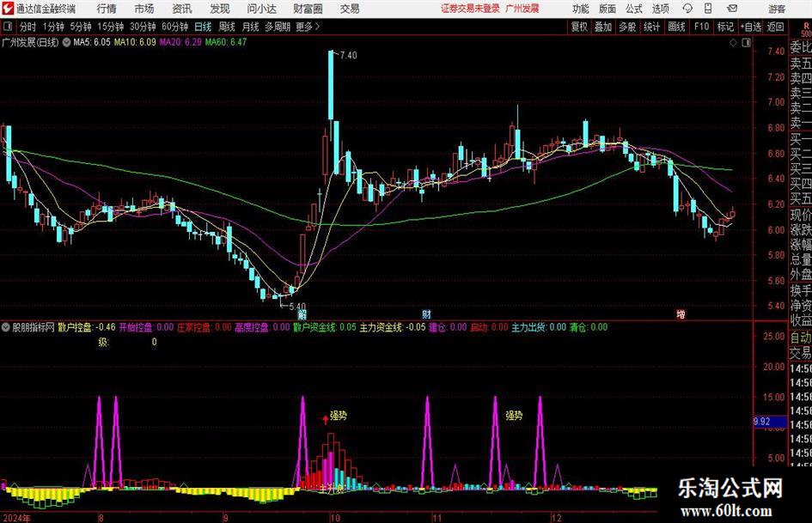Open the 财富圈 menu

(308, 9)
